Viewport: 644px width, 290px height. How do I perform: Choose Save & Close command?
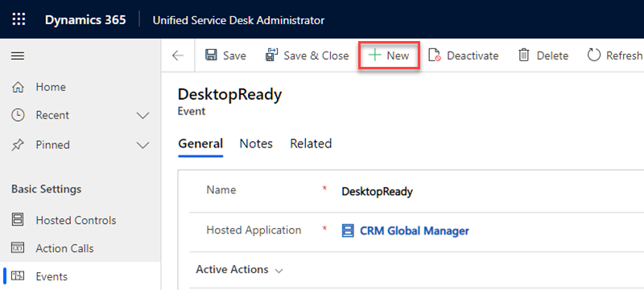click(316, 56)
